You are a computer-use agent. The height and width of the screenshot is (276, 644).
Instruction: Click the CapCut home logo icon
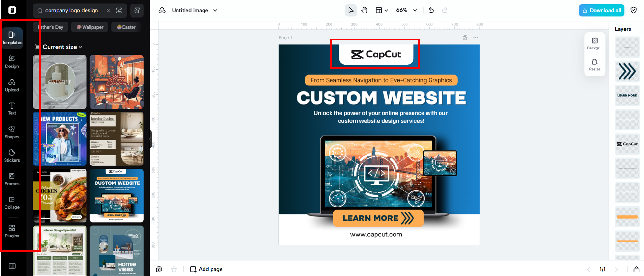(x=12, y=10)
